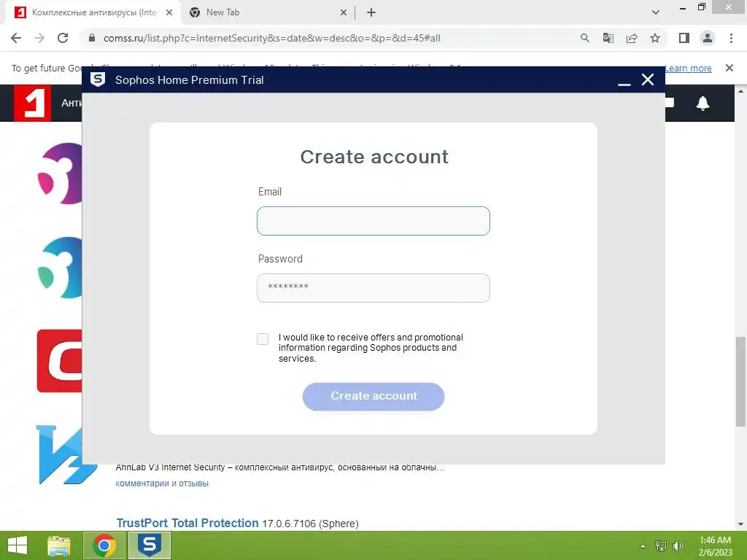Go forward in Chrome browser
Viewport: 747px width, 560px height.
point(39,38)
